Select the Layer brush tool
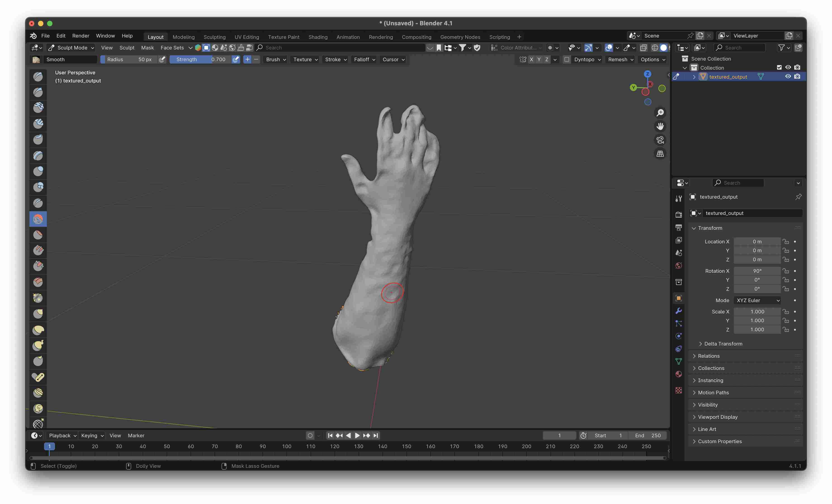Image resolution: width=832 pixels, height=504 pixels. [38, 155]
